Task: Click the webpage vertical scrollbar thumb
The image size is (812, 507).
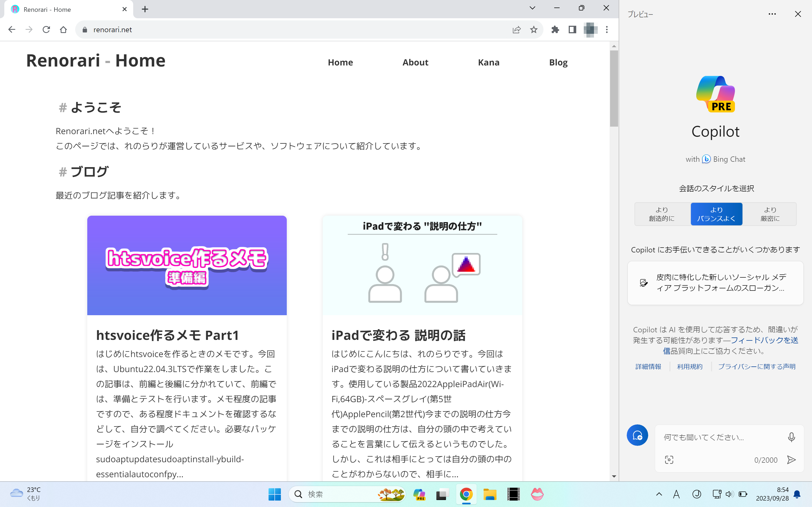Action: 614,89
